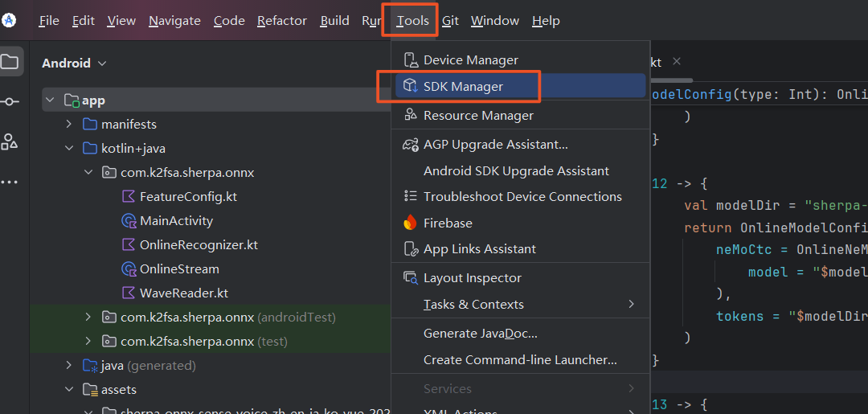Image resolution: width=868 pixels, height=414 pixels.
Task: Open the Tasks & Contexts submenu
Action: pos(520,305)
